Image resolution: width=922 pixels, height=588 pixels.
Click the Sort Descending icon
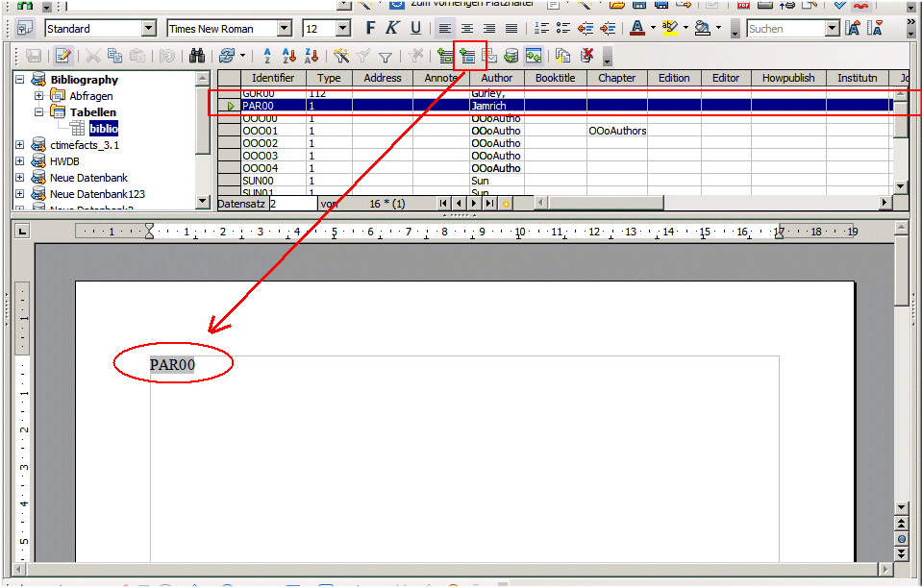pyautogui.click(x=311, y=57)
